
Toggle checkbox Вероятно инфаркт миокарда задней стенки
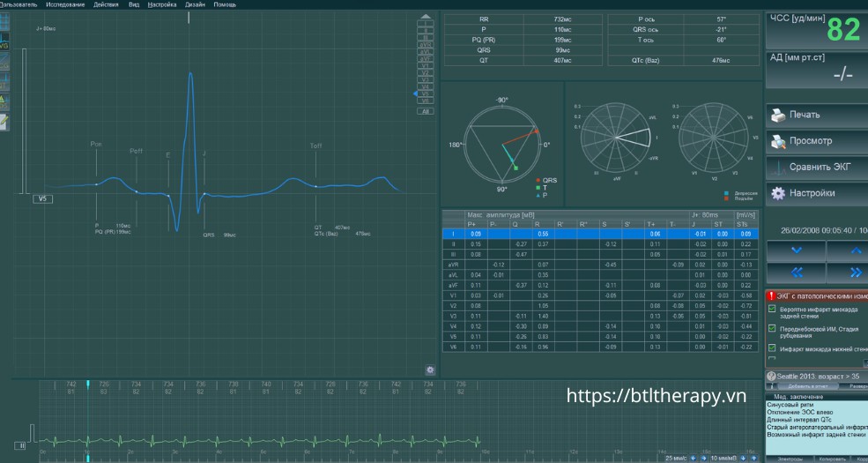pos(772,309)
